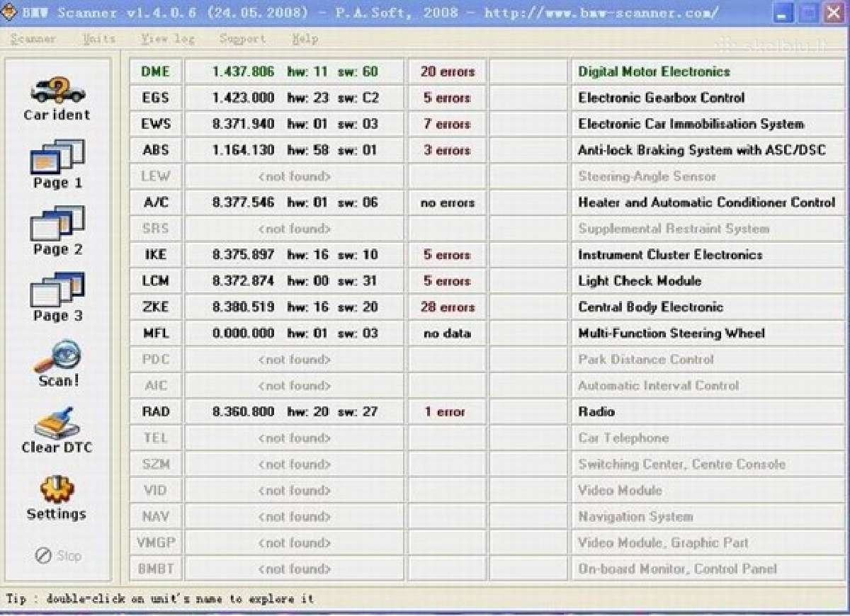The width and height of the screenshot is (850, 616).
Task: Click the grayed TEL unit name
Action: click(x=156, y=438)
